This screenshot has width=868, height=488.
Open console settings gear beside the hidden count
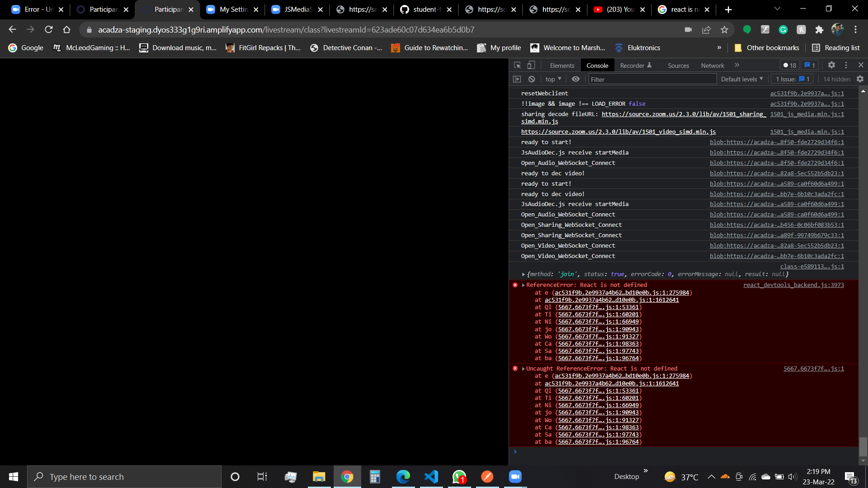860,79
